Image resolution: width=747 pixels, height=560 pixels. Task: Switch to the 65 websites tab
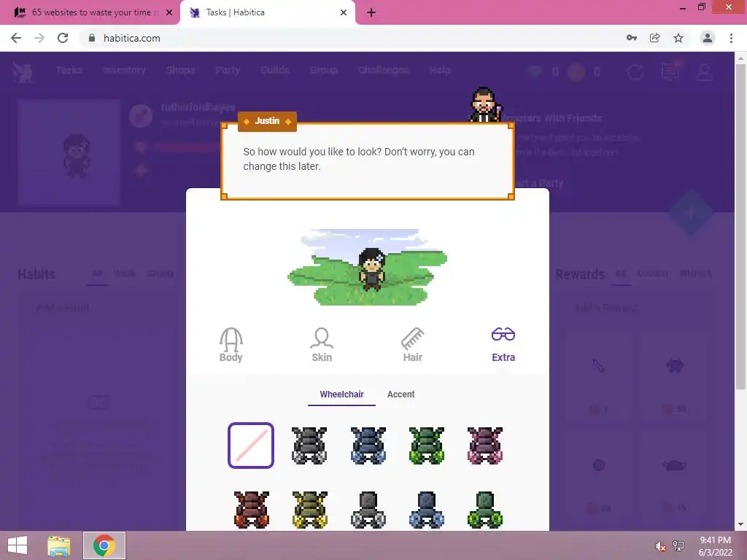(90, 12)
